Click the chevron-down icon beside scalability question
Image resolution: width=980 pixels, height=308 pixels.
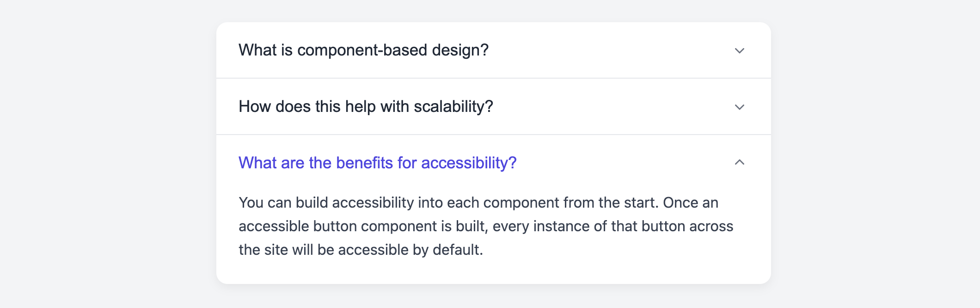coord(740,107)
